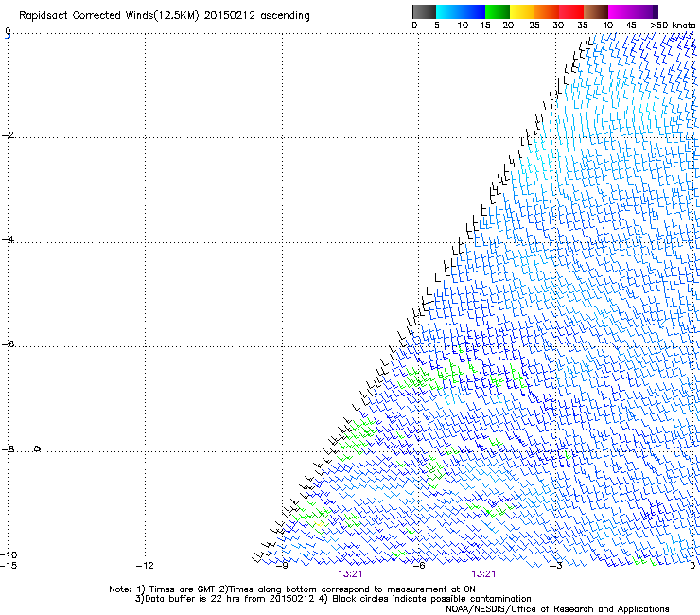This screenshot has height=615, width=700.
Task: Click the latitude axis label '-6'
Action: click(x=8, y=344)
